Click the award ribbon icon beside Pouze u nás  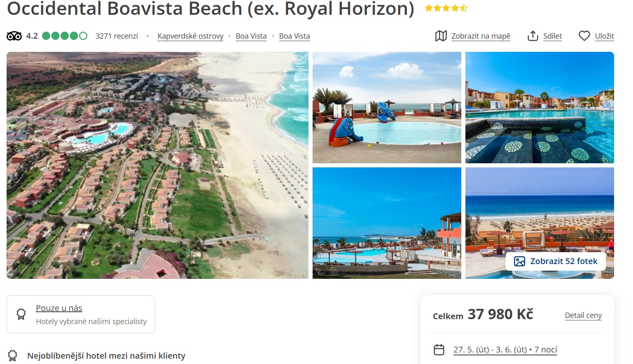pos(21,314)
